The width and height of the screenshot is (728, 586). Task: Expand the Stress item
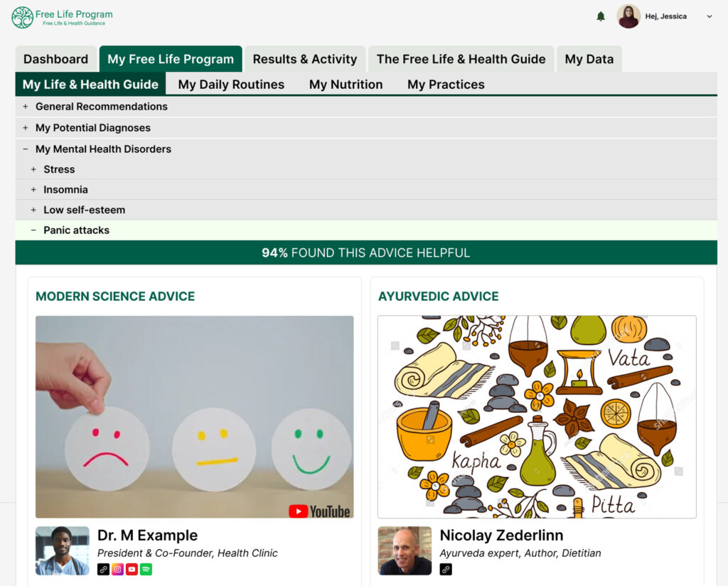pos(366,169)
